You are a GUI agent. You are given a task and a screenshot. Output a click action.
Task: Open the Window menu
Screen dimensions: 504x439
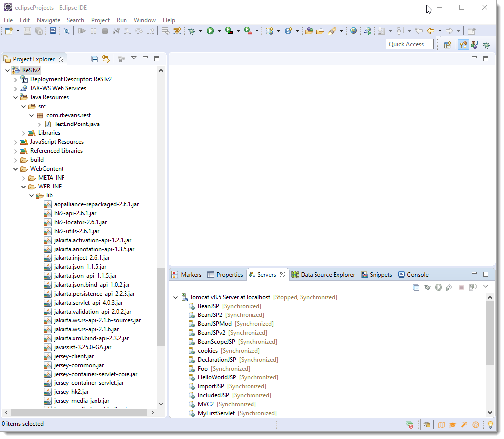145,20
